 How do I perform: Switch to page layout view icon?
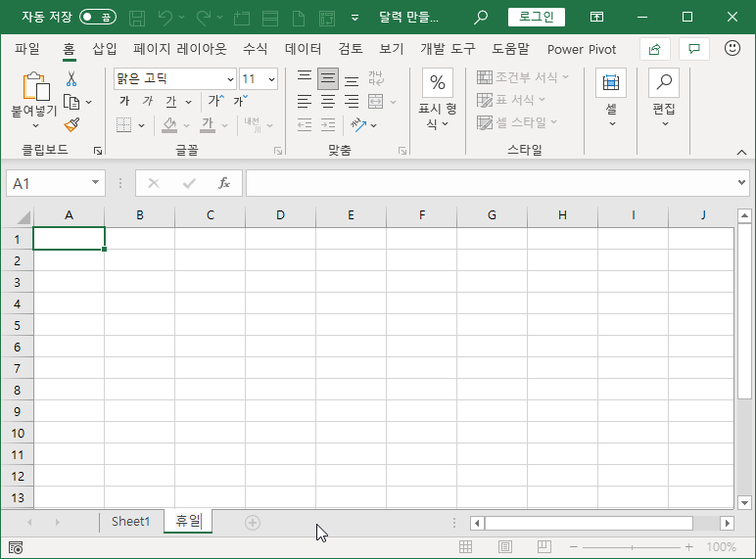(x=504, y=546)
